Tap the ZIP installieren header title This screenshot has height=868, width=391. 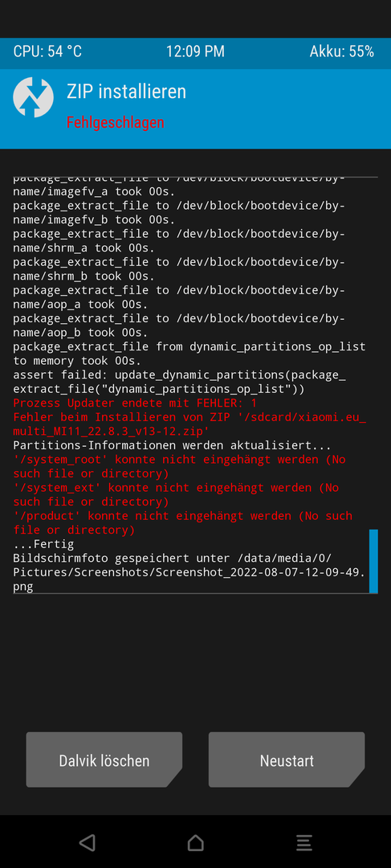(126, 92)
